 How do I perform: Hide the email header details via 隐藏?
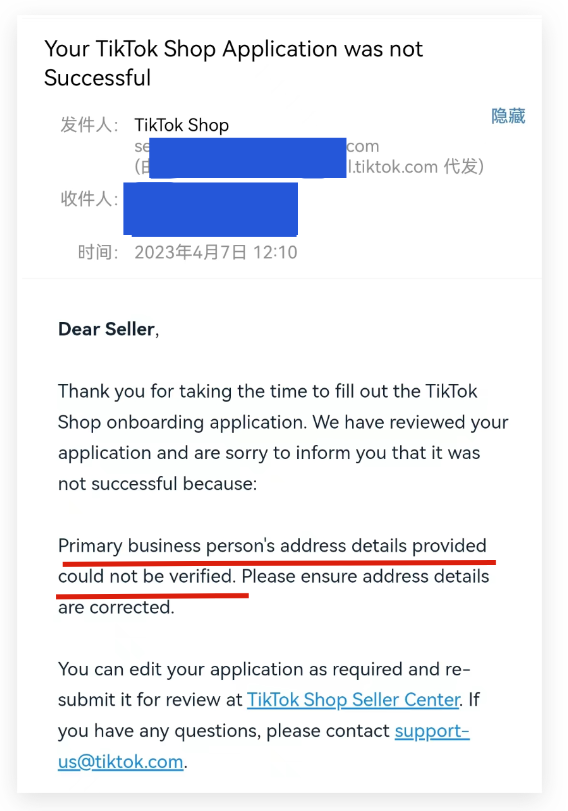508,116
